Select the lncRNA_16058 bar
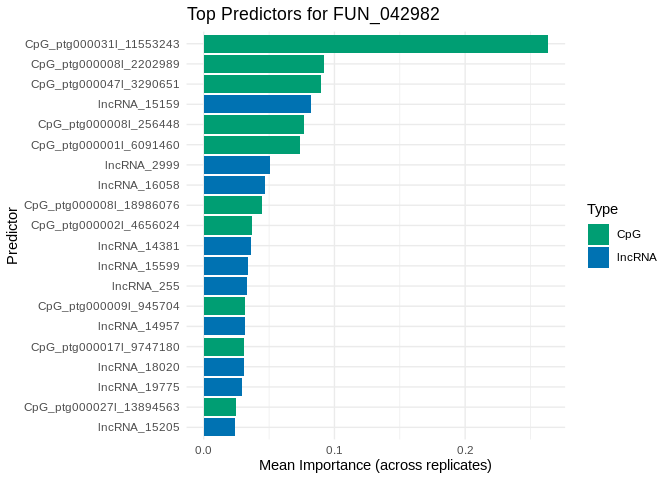 point(234,185)
